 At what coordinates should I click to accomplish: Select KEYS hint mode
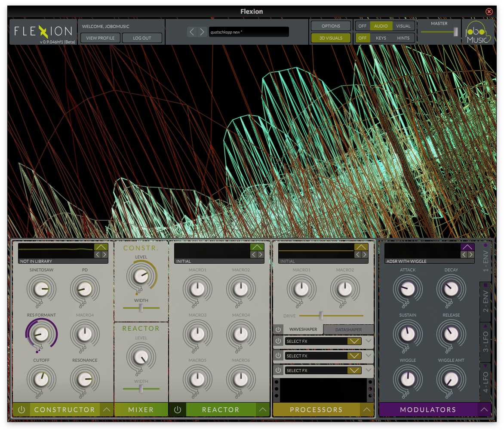[x=381, y=38]
